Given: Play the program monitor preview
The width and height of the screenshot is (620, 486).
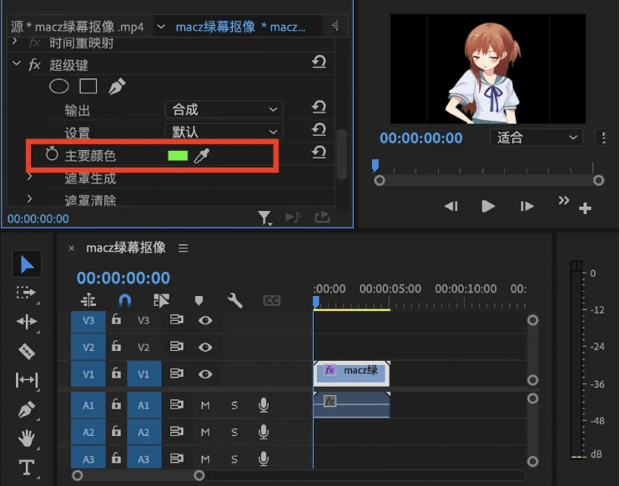Looking at the screenshot, I should pos(488,206).
